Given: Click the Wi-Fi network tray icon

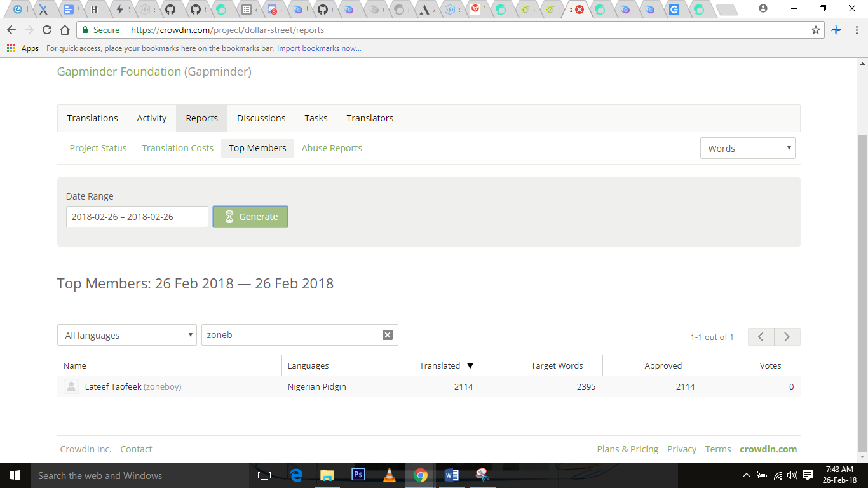Looking at the screenshot, I should pyautogui.click(x=778, y=475).
